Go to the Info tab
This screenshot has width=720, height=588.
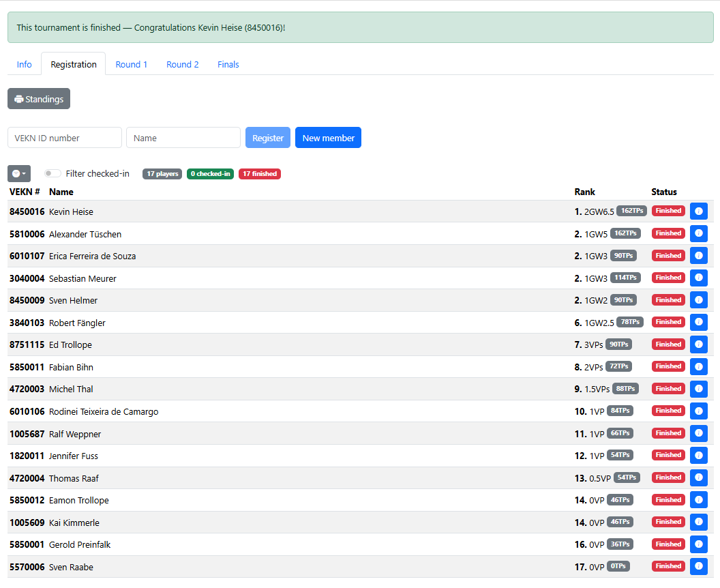pos(25,64)
